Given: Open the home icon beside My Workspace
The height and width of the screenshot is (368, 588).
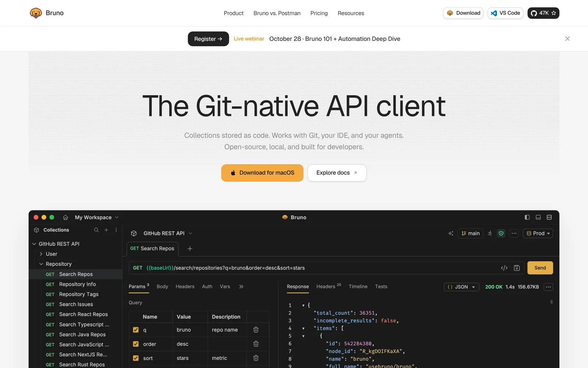Looking at the screenshot, I should click(x=65, y=217).
